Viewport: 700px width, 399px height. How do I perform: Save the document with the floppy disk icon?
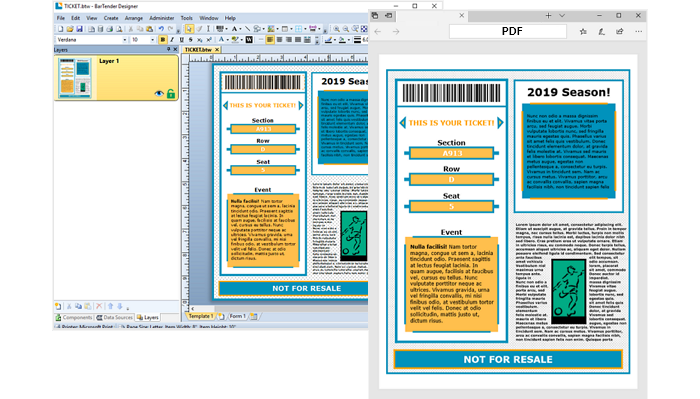pos(79,29)
